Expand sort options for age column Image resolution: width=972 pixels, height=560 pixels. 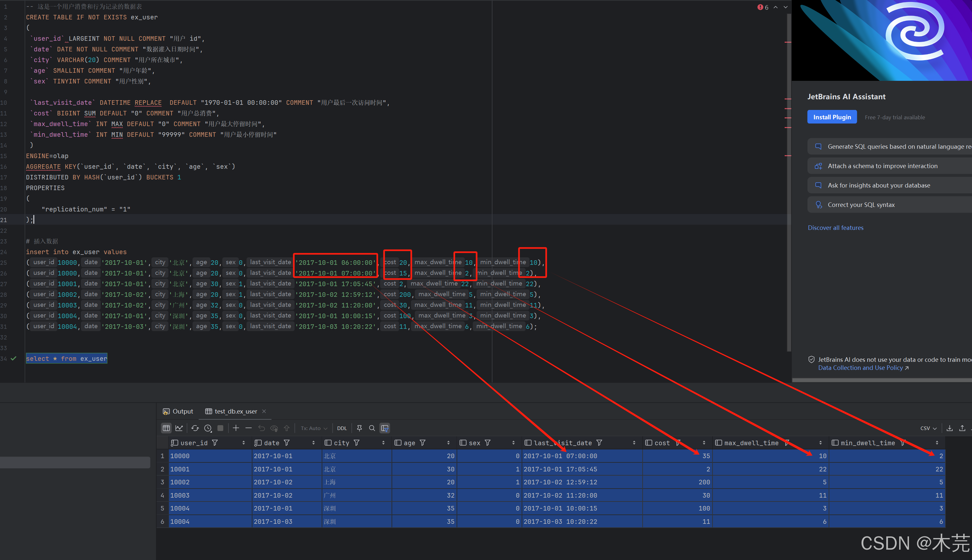[x=448, y=443]
